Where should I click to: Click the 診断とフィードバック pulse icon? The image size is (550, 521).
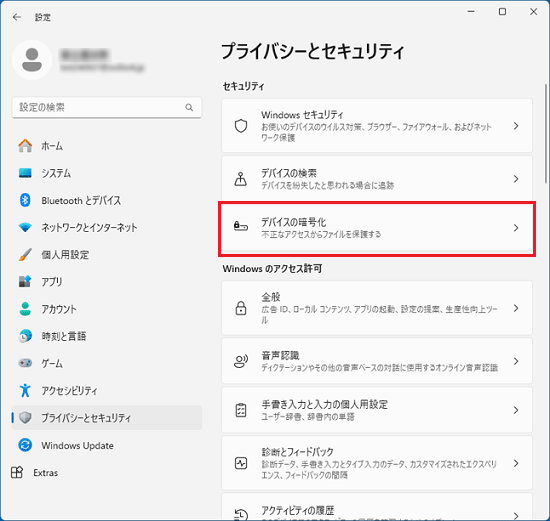point(241,463)
